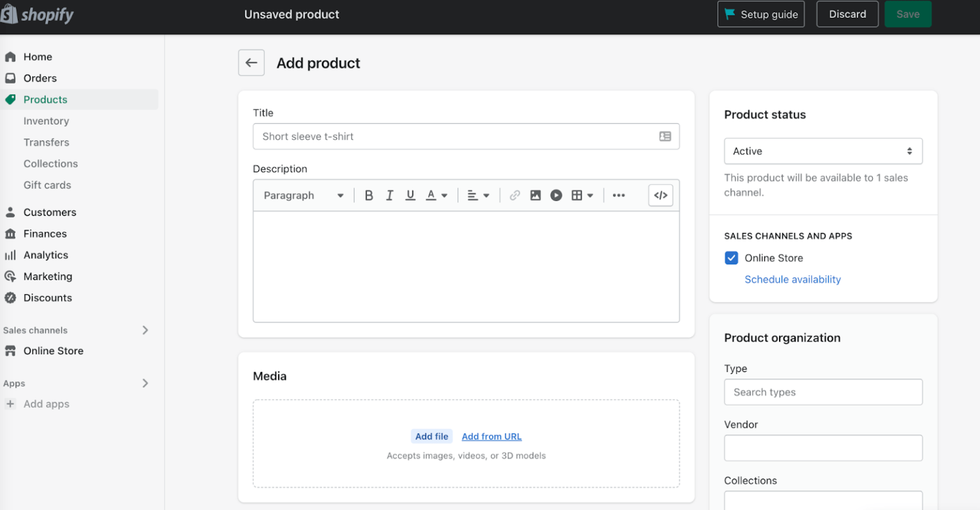Click the Shopify logo icon
Viewport: 980px width, 510px height.
pos(10,13)
